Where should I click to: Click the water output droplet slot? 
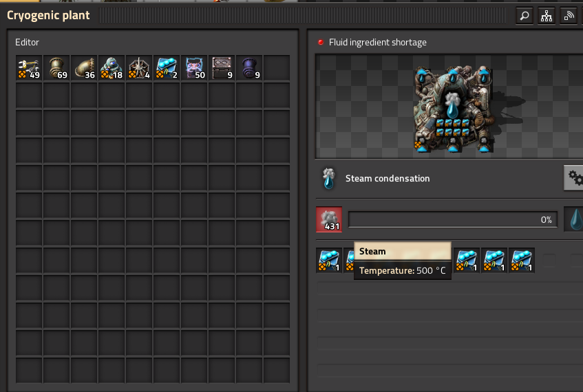pyautogui.click(x=573, y=219)
